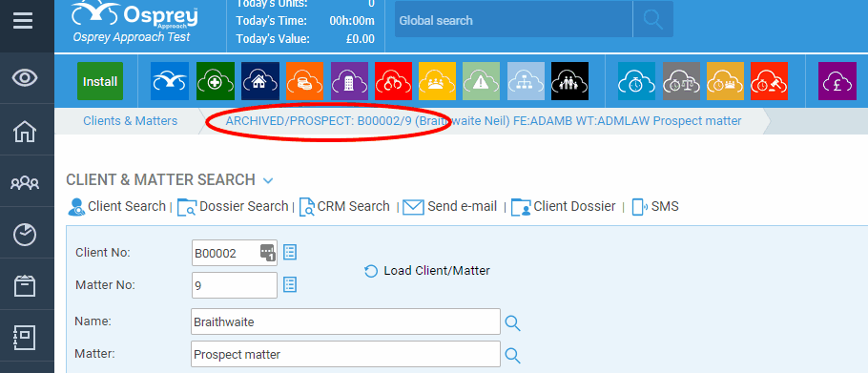Viewport: 868px width, 373px height.
Task: Open the people group sidebar icon
Action: point(25,182)
